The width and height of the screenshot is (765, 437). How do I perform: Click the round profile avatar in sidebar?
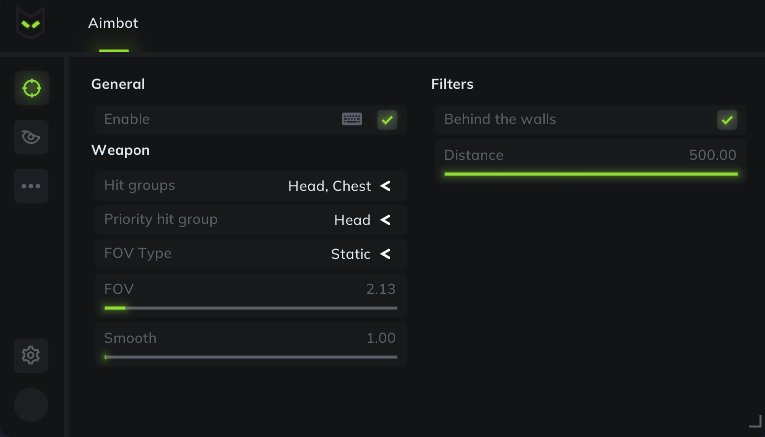pyautogui.click(x=31, y=405)
